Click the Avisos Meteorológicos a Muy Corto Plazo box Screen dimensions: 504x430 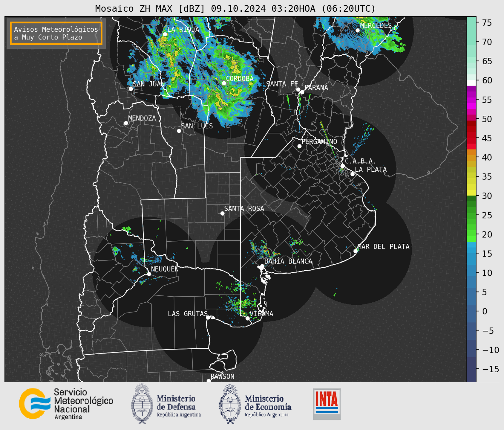point(56,33)
